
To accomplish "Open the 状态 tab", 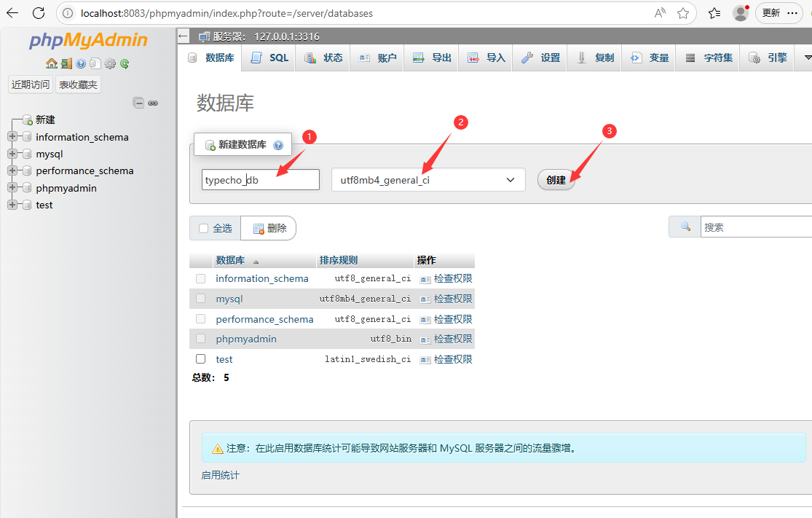I will pyautogui.click(x=323, y=58).
